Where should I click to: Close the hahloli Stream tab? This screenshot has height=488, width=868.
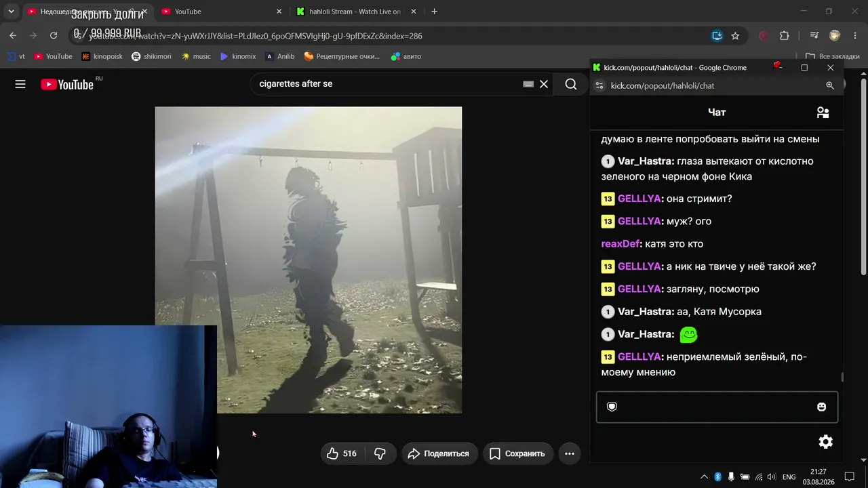[414, 12]
